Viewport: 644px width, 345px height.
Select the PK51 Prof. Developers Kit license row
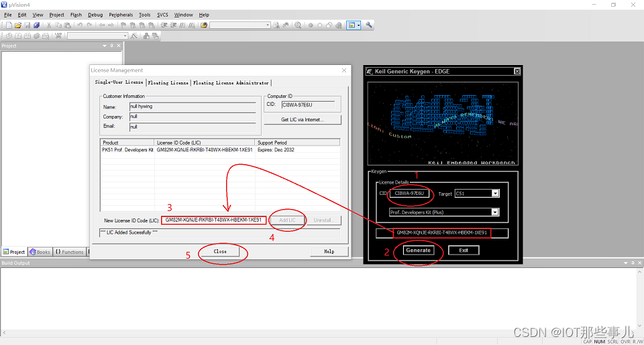220,150
